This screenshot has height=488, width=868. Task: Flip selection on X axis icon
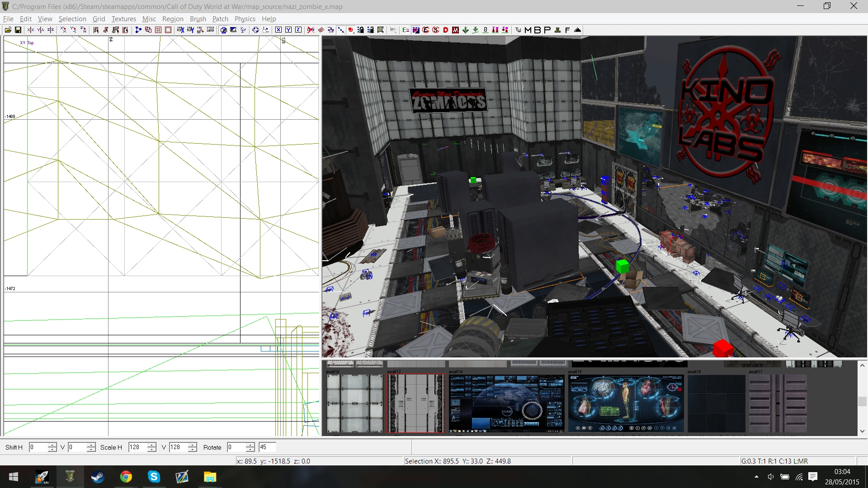31,30
